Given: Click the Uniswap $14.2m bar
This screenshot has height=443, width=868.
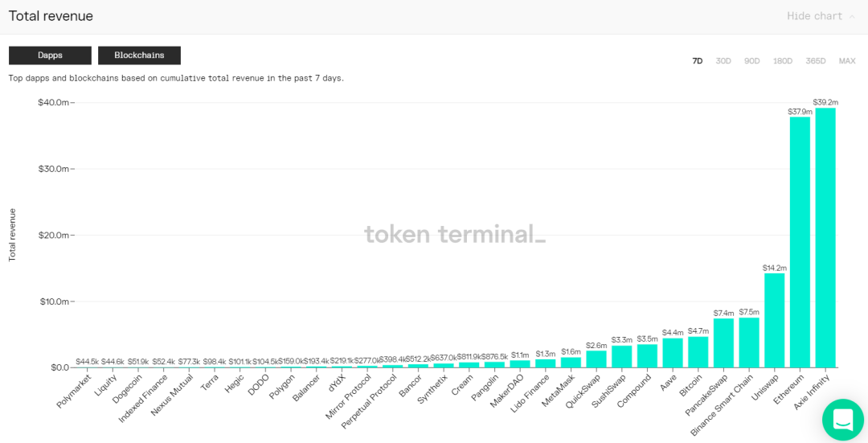Looking at the screenshot, I should [775, 320].
